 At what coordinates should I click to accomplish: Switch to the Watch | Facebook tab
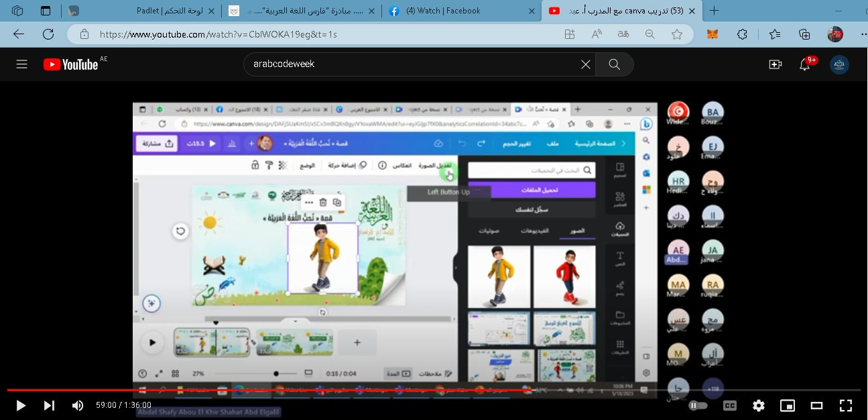pyautogui.click(x=461, y=11)
